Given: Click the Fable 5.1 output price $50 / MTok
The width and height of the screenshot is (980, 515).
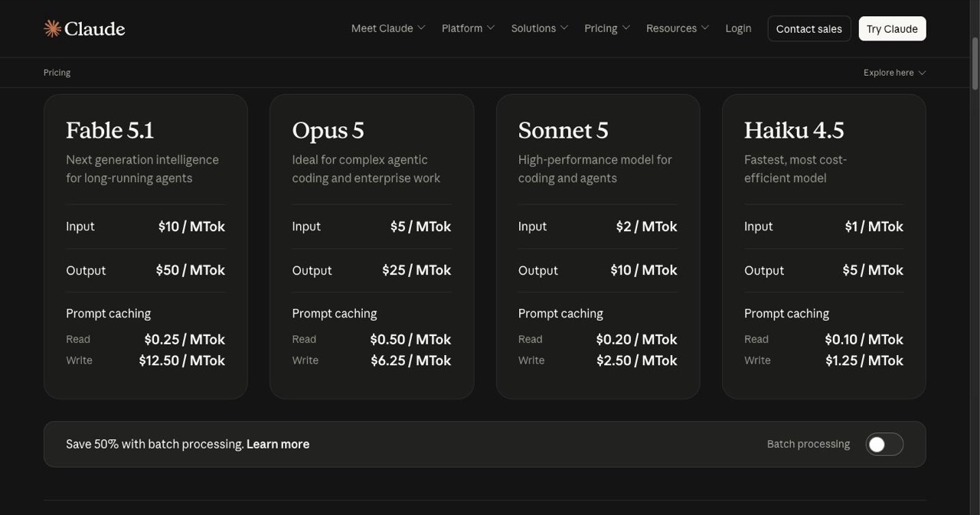Looking at the screenshot, I should 191,270.
